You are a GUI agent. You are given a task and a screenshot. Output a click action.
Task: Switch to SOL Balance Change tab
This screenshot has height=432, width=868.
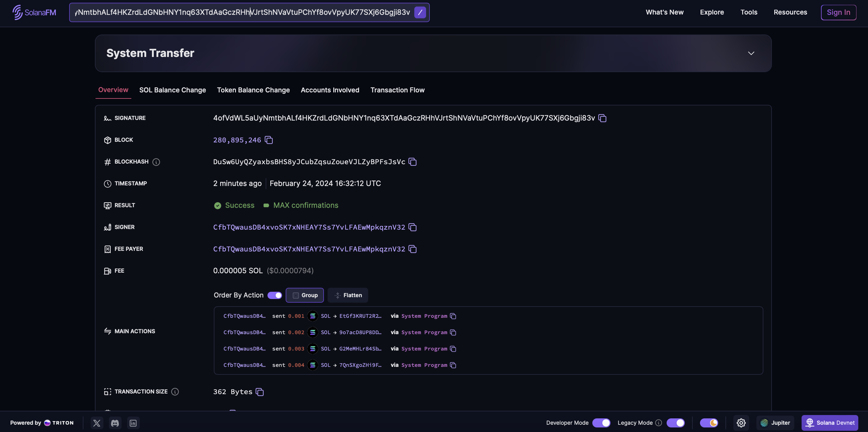click(173, 90)
